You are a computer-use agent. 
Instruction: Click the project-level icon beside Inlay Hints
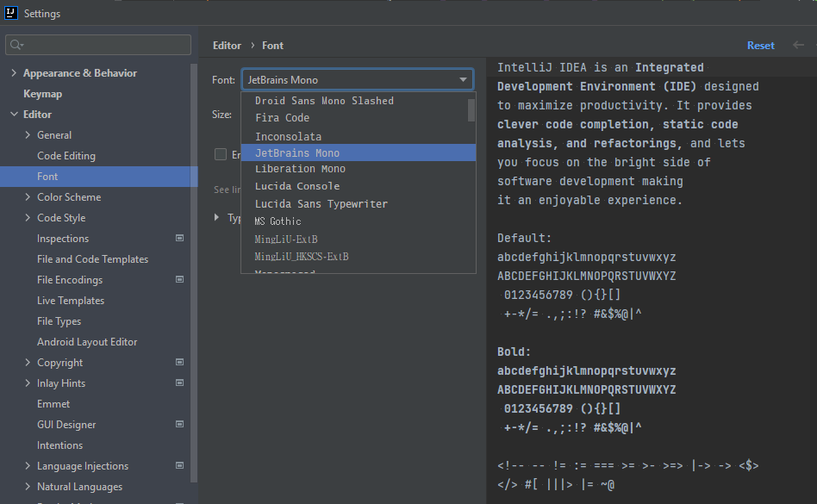pyautogui.click(x=179, y=383)
